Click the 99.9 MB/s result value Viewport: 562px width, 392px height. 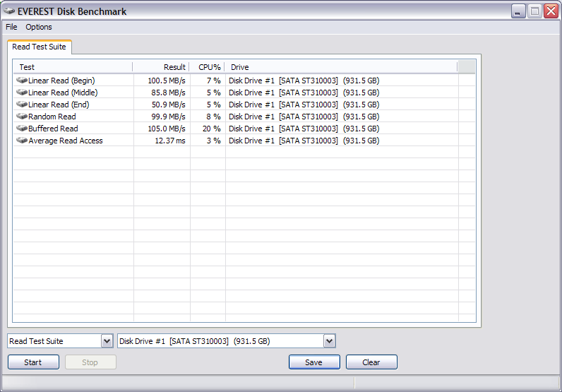point(169,117)
